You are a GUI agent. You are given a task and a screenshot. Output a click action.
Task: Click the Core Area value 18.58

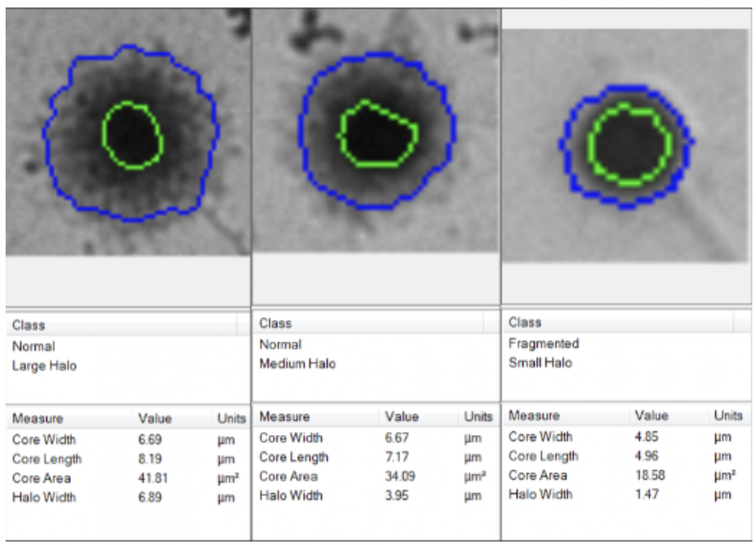[650, 475]
